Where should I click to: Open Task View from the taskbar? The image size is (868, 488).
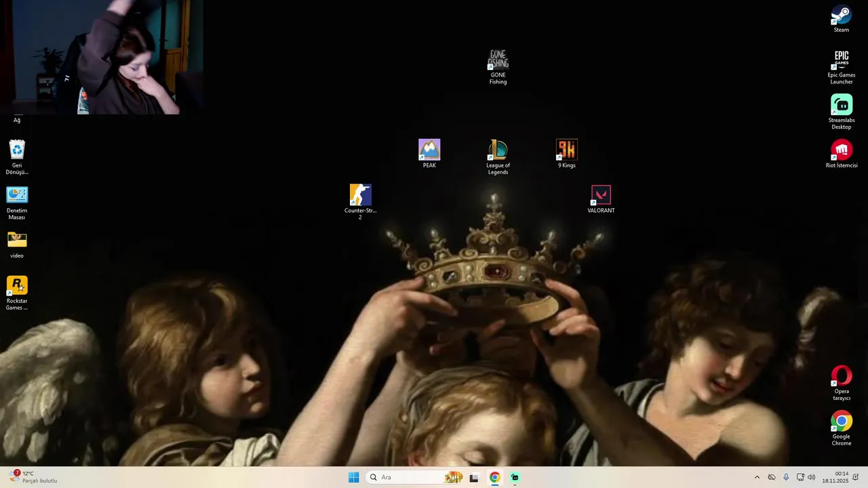click(474, 477)
